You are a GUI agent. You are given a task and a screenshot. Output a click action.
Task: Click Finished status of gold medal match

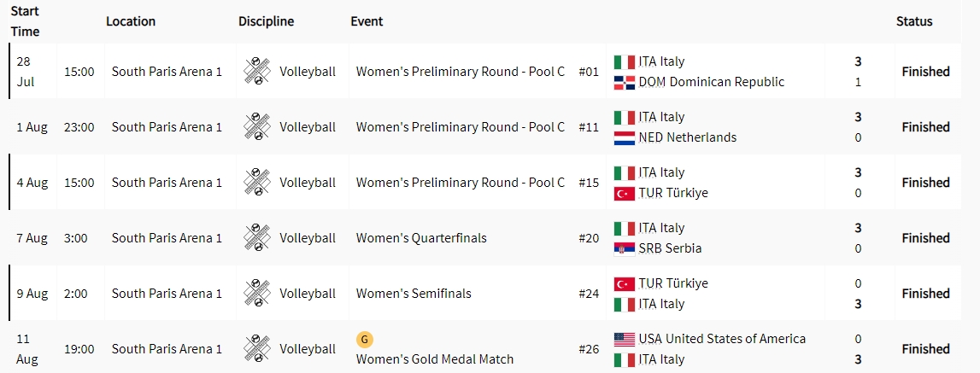click(x=925, y=349)
